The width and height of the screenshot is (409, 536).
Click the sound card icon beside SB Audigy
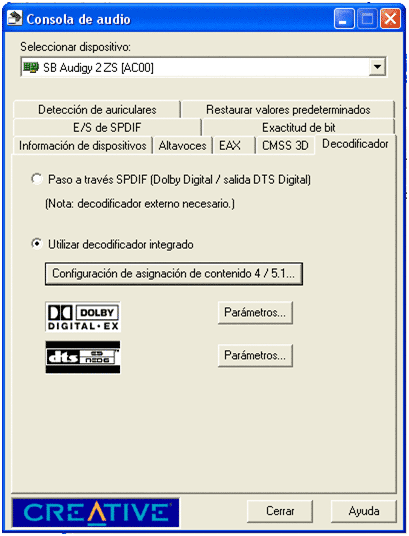click(30, 67)
